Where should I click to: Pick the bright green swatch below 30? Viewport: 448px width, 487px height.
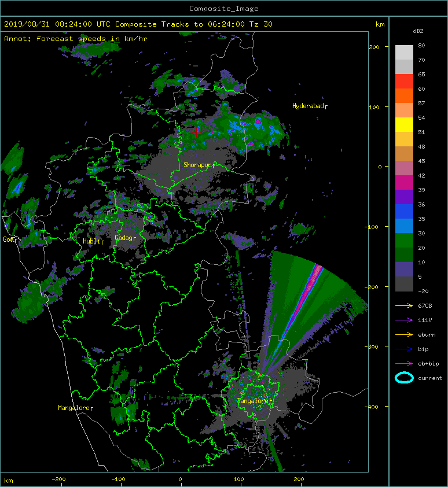(404, 241)
